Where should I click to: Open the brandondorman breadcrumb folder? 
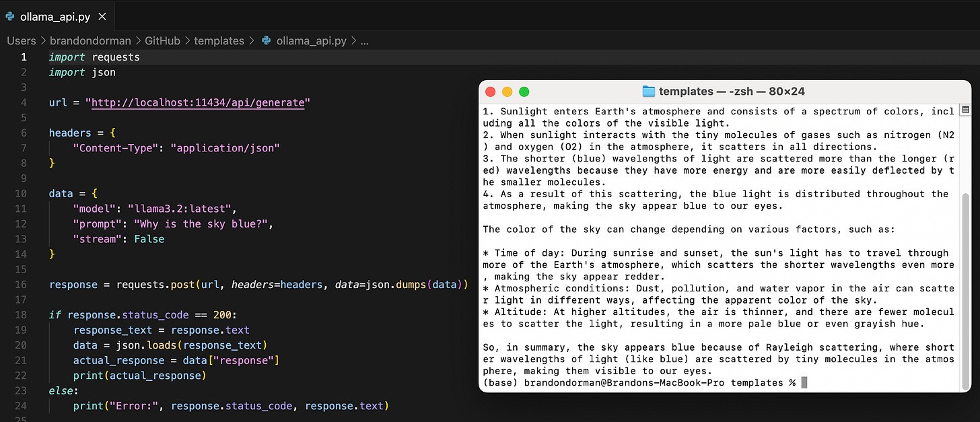[x=92, y=40]
